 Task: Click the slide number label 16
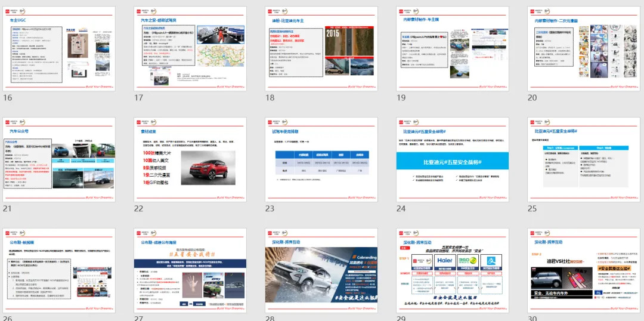point(7,98)
